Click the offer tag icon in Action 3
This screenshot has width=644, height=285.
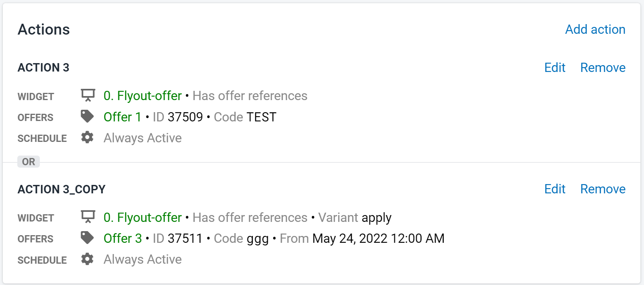pos(87,116)
